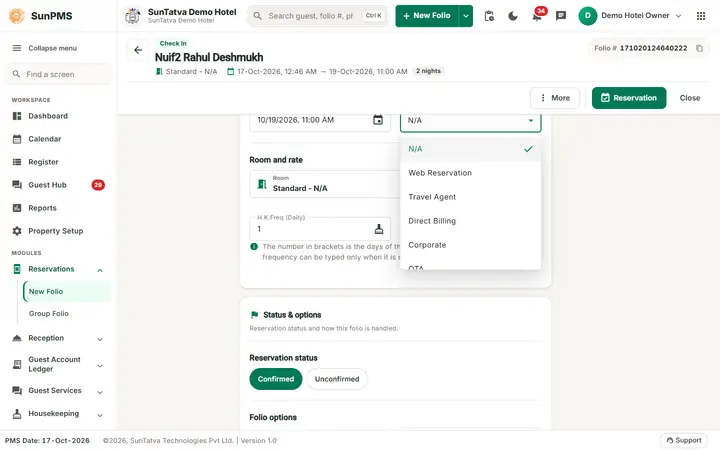The image size is (720, 450).
Task: Click the Support button
Action: click(x=684, y=440)
